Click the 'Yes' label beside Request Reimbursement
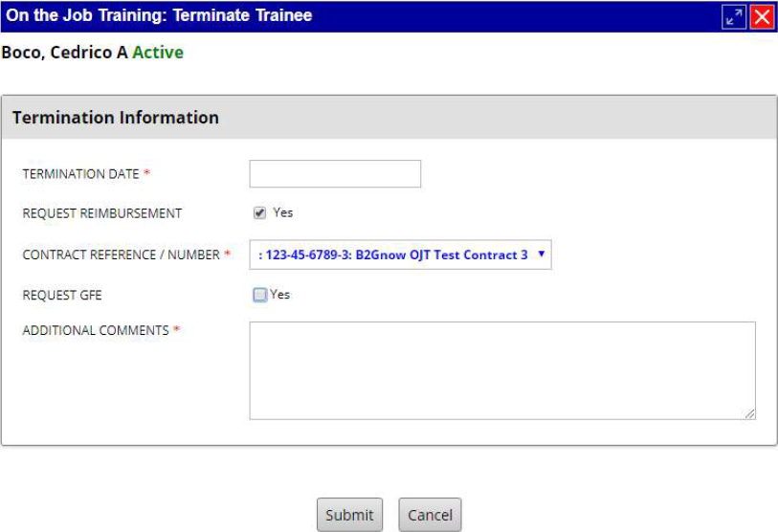This screenshot has width=778, height=532. coord(283,212)
